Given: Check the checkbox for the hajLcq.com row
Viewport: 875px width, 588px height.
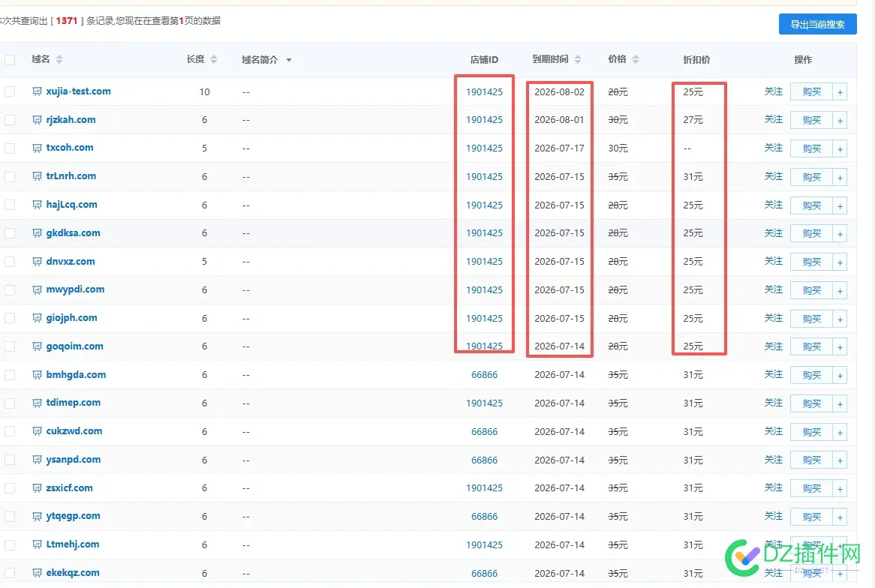Looking at the screenshot, I should coord(10,205).
